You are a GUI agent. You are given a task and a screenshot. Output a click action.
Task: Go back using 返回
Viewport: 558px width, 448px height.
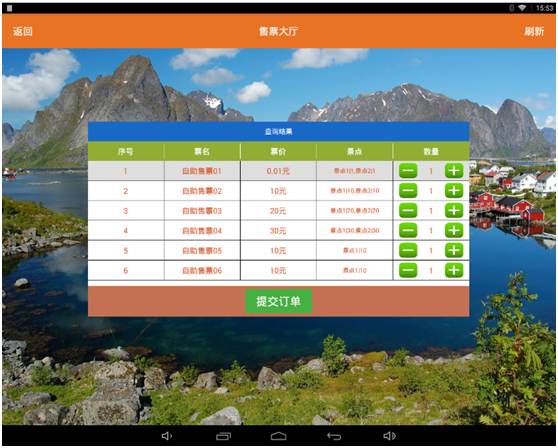click(x=23, y=31)
